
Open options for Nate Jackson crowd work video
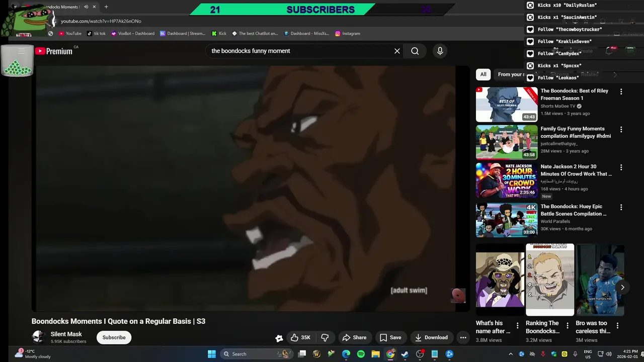click(621, 167)
